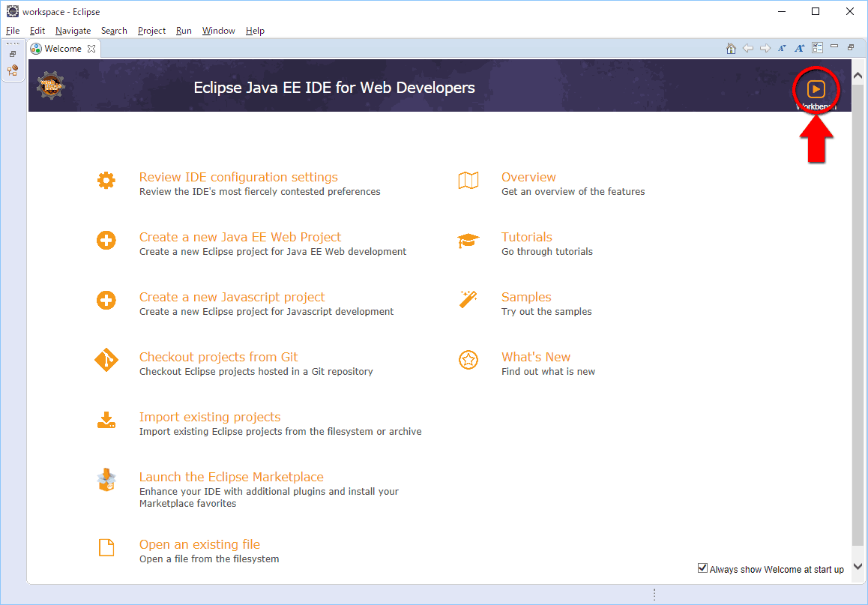The height and width of the screenshot is (605, 868).
Task: Uncheck Always show Welcome at start up
Action: (x=702, y=568)
